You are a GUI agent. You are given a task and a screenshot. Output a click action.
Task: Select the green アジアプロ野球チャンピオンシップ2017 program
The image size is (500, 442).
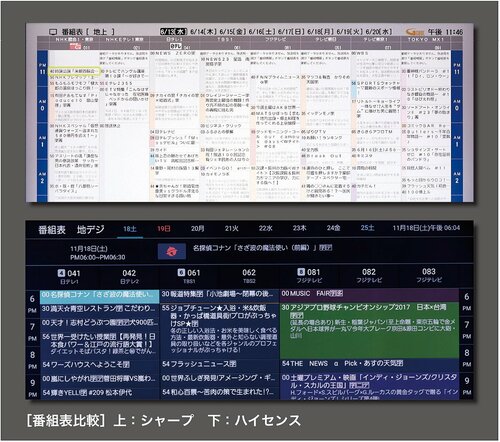(369, 329)
